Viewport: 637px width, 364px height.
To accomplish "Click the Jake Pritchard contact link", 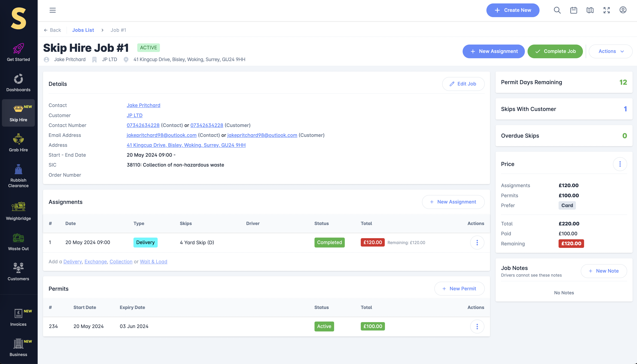I will [x=143, y=105].
